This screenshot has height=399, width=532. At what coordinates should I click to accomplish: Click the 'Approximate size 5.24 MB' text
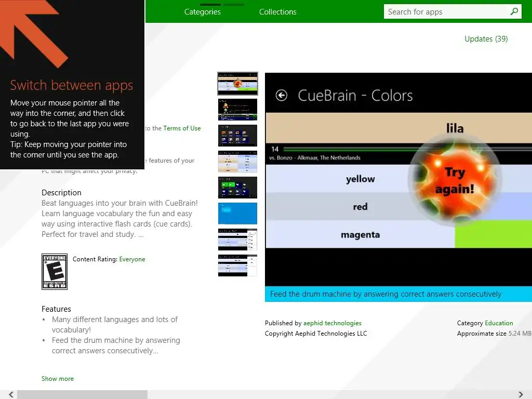(494, 334)
